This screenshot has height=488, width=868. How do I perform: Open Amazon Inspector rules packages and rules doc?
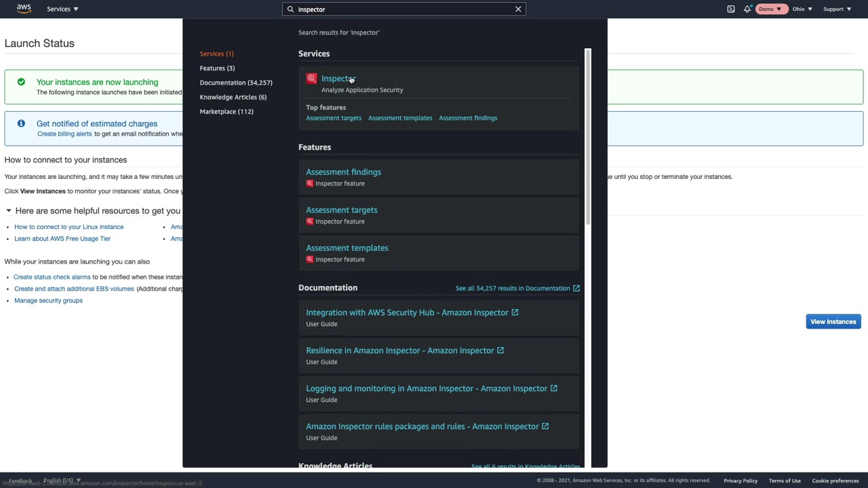[422, 426]
